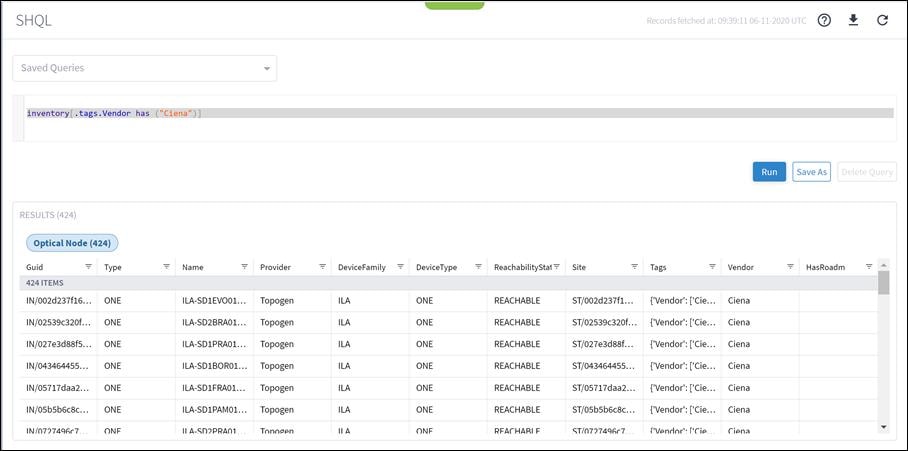Select the IN/002d237f16... Guid cell
Viewport: 908px width, 451px height.
point(58,300)
